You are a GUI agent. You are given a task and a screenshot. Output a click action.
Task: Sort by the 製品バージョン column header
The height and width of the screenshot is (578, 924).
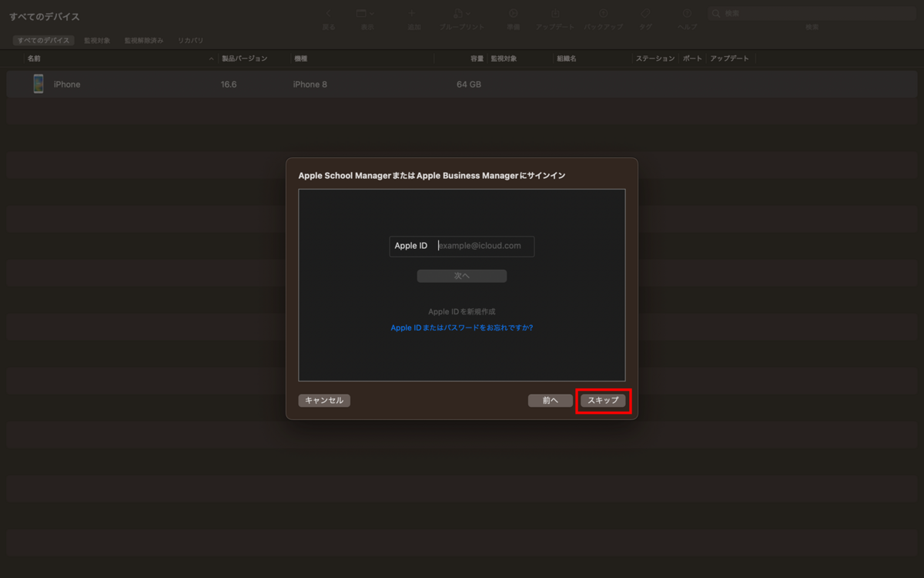[254, 59]
